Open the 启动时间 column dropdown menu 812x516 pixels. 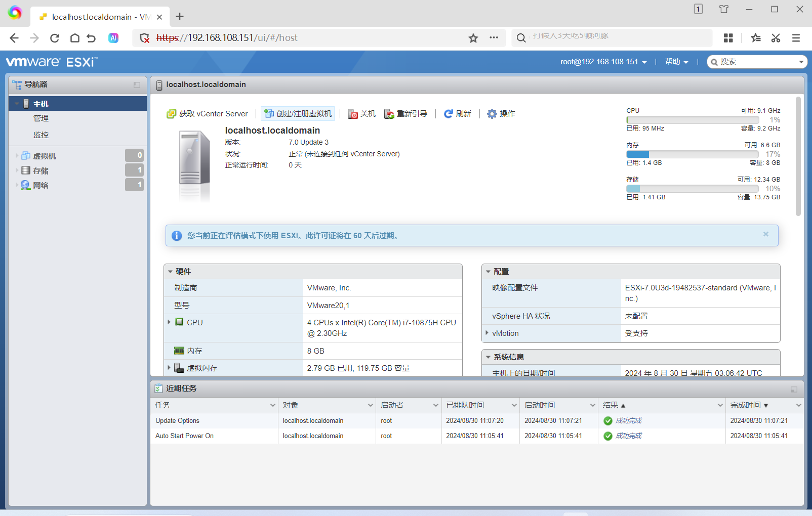tap(592, 405)
